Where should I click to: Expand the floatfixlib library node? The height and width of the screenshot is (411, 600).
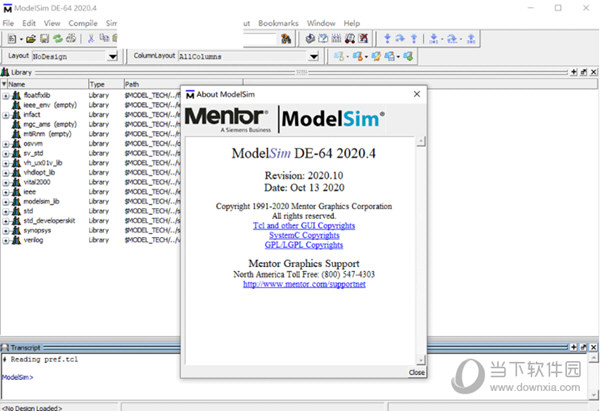(x=6, y=96)
